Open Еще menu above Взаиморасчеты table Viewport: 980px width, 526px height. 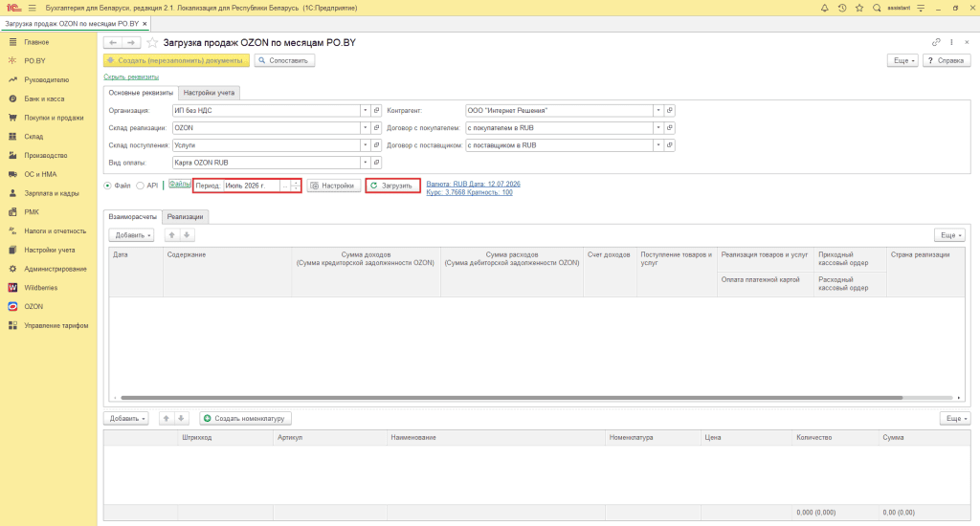(x=949, y=235)
